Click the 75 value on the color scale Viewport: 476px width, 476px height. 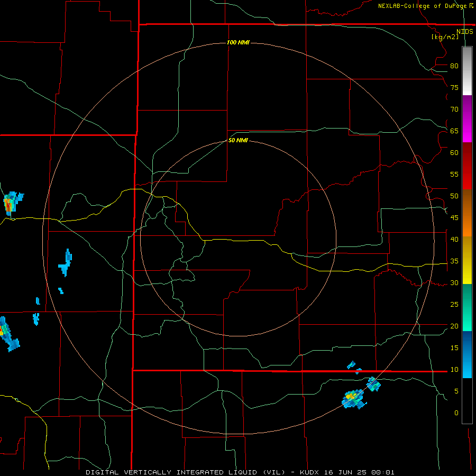click(454, 87)
